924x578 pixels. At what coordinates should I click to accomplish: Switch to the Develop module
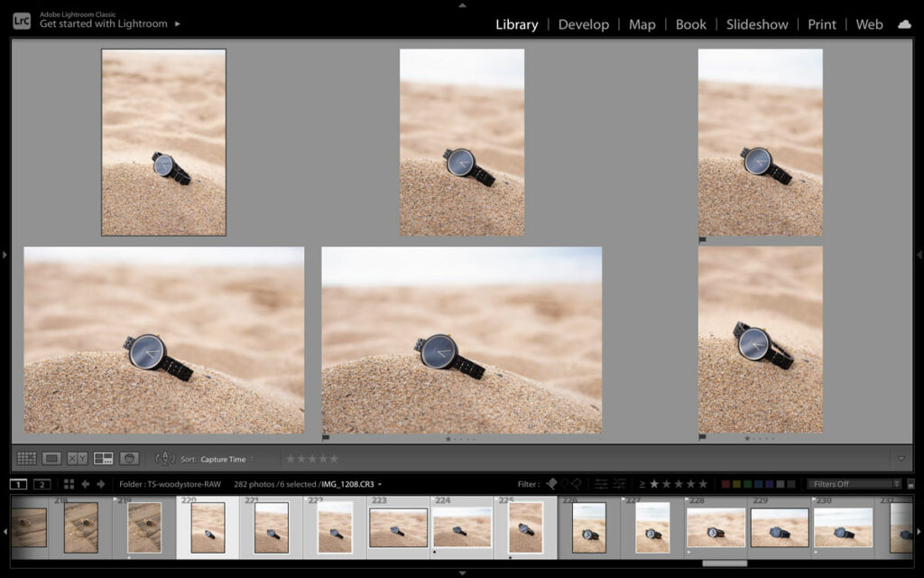[583, 24]
